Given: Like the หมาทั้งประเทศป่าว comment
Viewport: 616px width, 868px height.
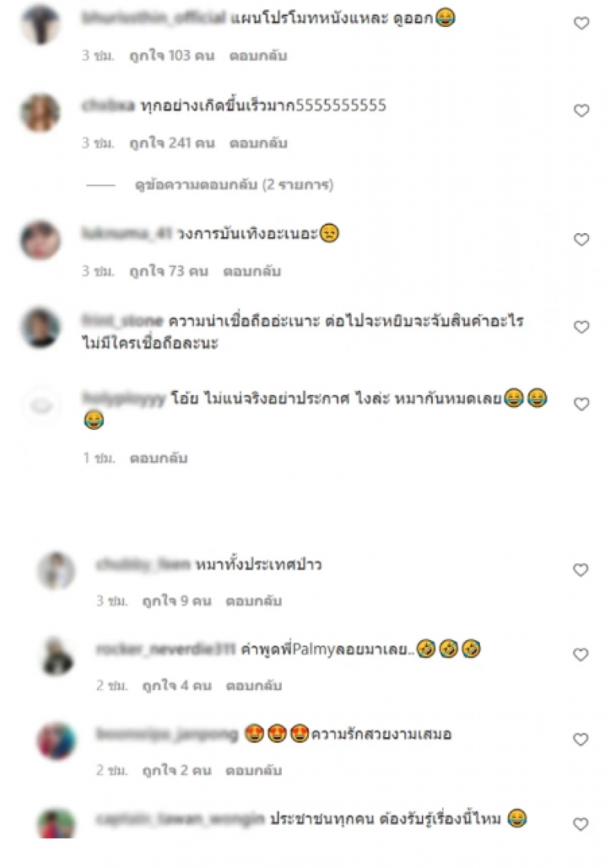Looking at the screenshot, I should 581,570.
